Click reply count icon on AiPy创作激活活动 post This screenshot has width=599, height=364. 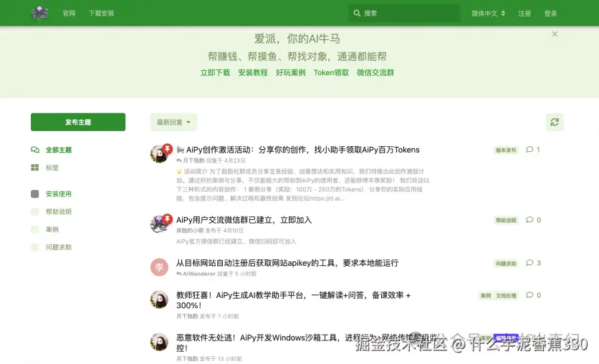point(529,149)
